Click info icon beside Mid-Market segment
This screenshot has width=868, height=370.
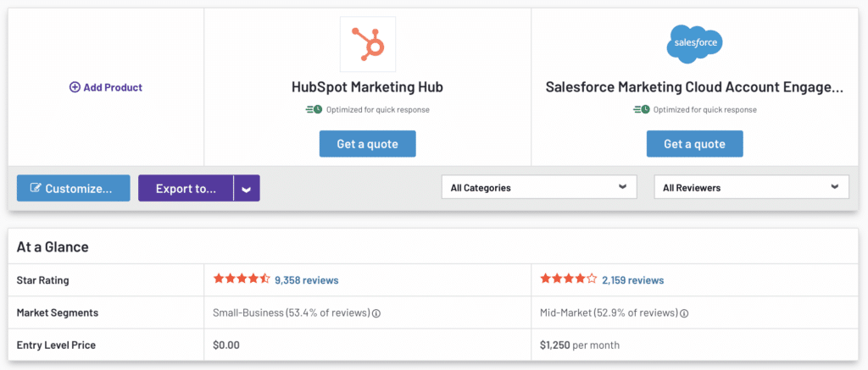(684, 313)
